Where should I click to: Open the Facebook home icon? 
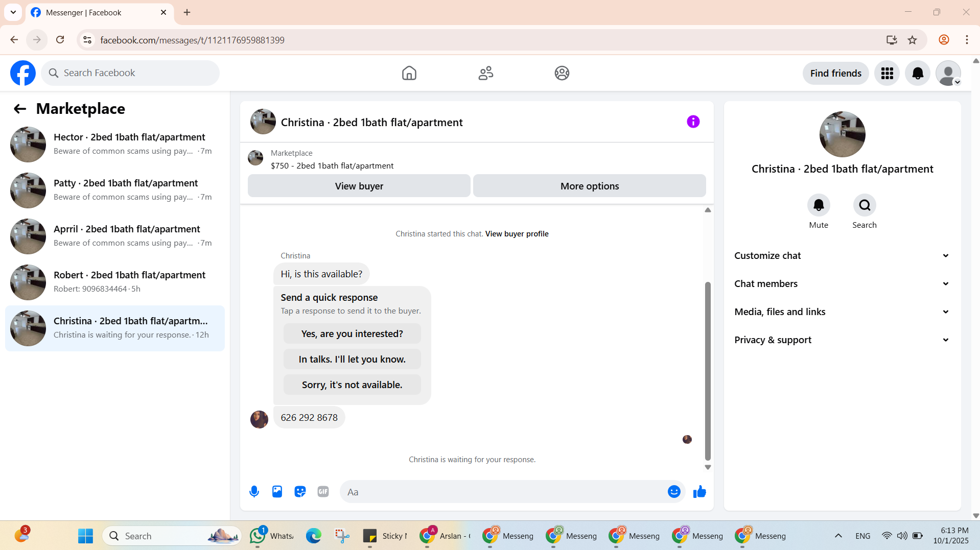coord(409,73)
